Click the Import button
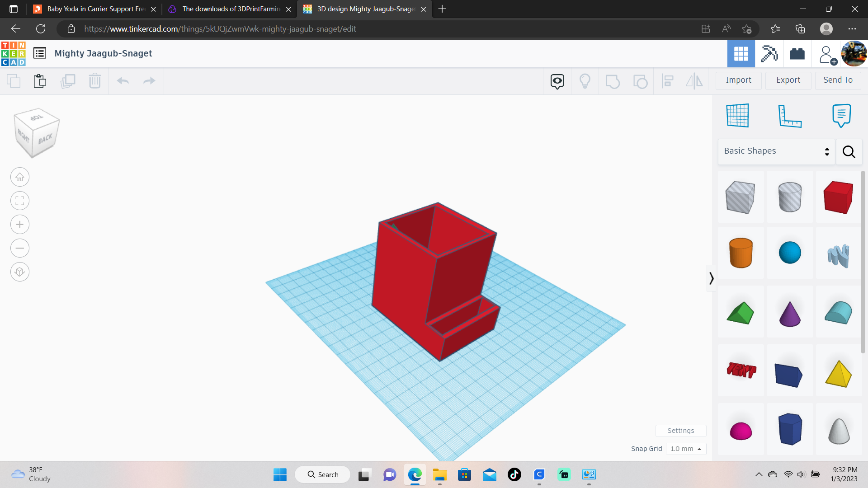The image size is (868, 488). coord(738,80)
